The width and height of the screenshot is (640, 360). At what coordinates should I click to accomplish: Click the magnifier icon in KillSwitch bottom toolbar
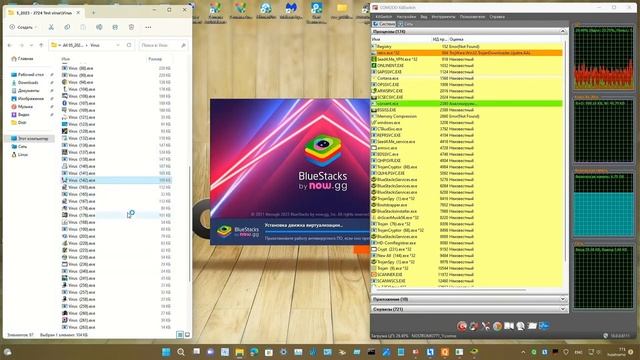[520, 326]
